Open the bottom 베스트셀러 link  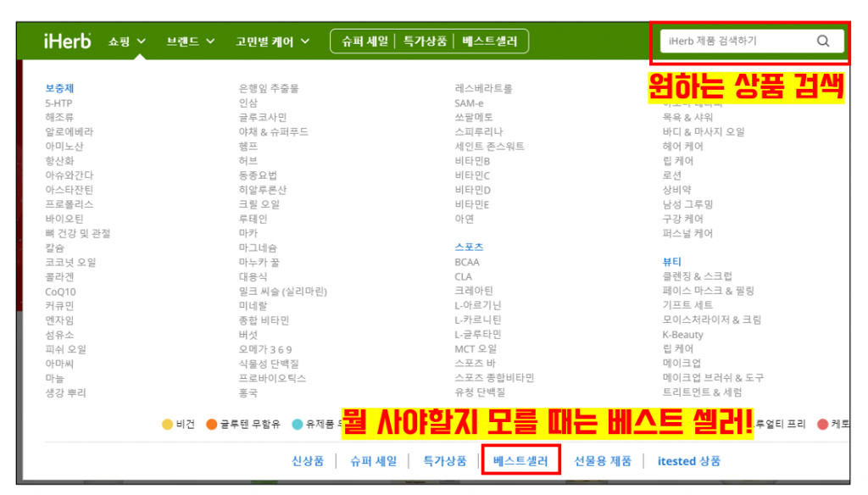pos(520,461)
